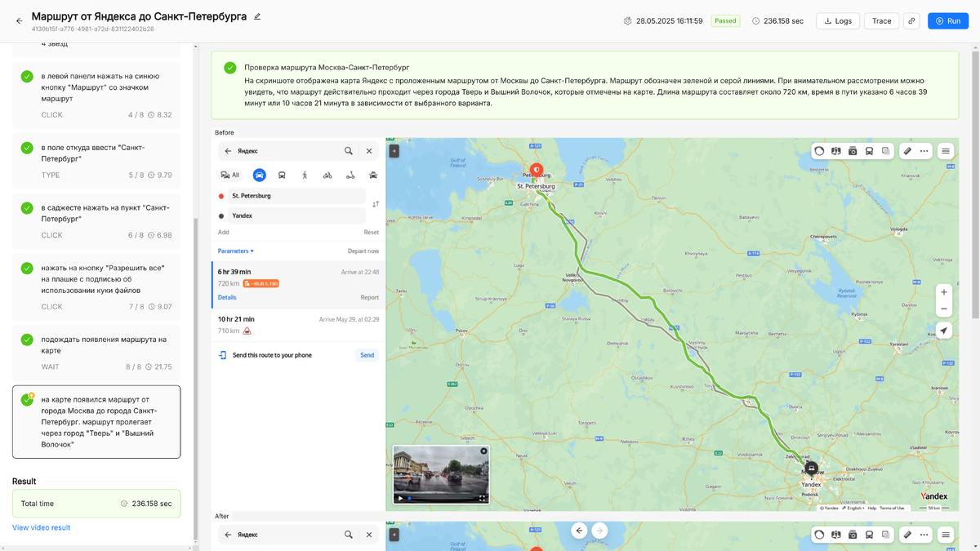Click the previous arrow on After map
The height and width of the screenshot is (551, 980).
[x=579, y=531]
